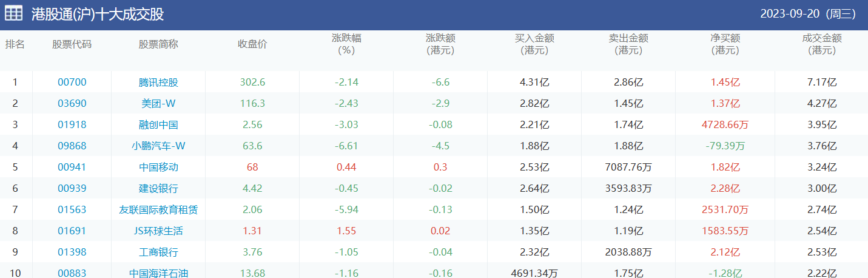Click the 成交金额 column header

[822, 44]
